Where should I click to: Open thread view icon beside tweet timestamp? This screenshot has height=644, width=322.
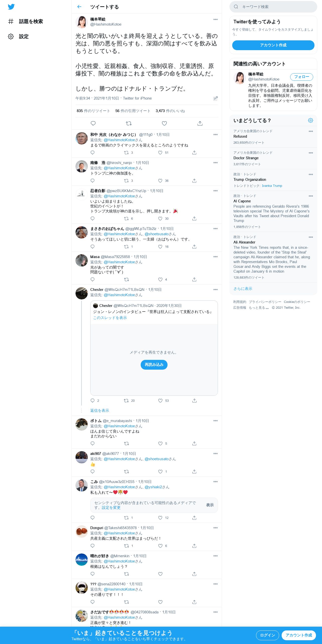point(215,98)
